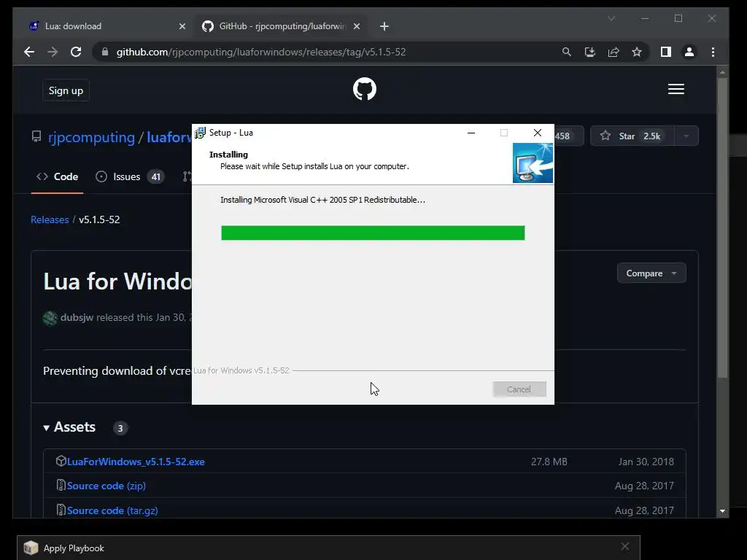Viewport: 747px width, 560px height.
Task: Click the Setup - Lua title bar icon
Action: pyautogui.click(x=200, y=133)
